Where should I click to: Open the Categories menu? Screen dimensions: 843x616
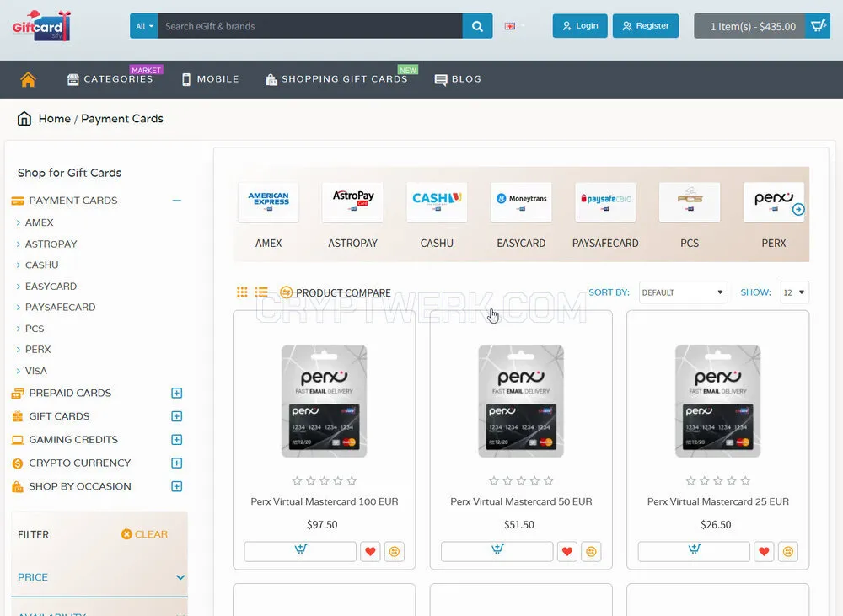[x=110, y=79]
